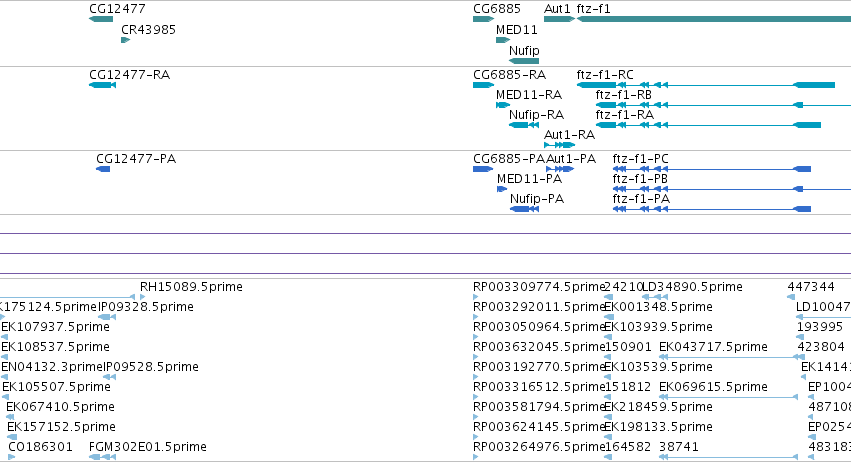The height and width of the screenshot is (462, 851).
Task: Click the MED11 gene glyph
Action: click(503, 40)
